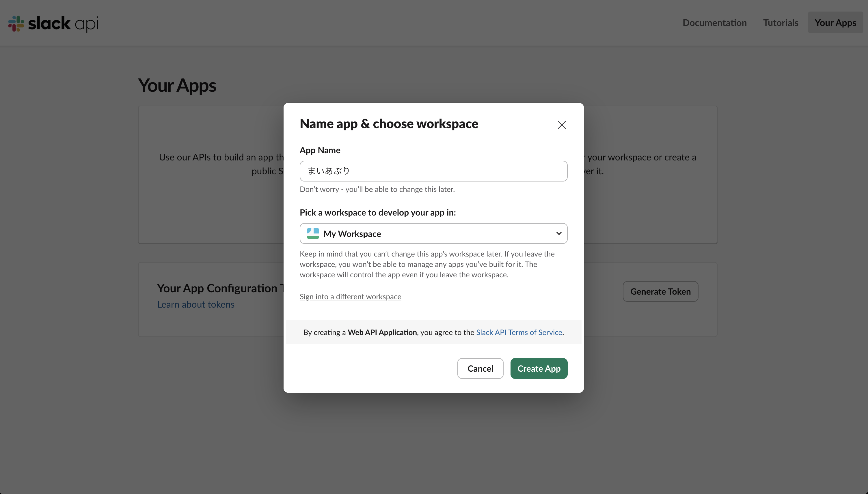The image size is (868, 494).
Task: Focus the App Name input field
Action: 433,171
